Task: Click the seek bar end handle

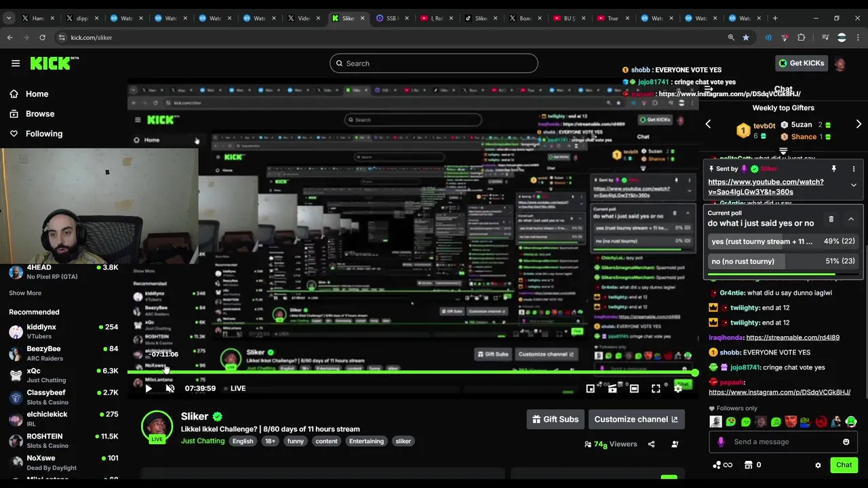Action: [x=695, y=373]
